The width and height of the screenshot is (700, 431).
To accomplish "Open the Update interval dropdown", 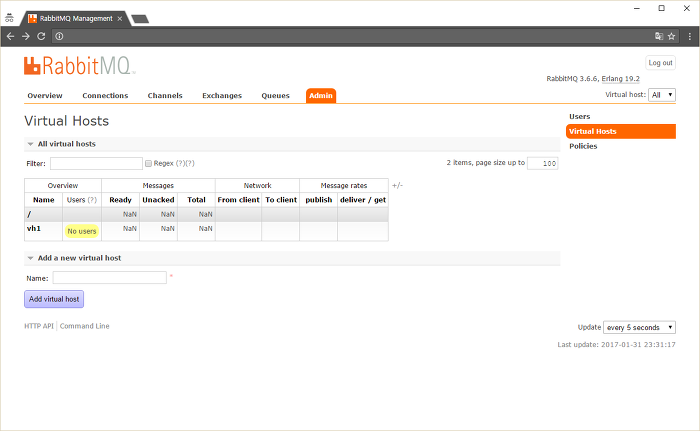I will (639, 327).
